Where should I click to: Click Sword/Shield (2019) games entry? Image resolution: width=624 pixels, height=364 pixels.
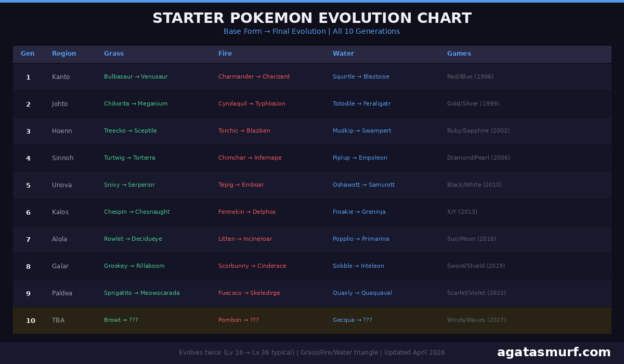(476, 266)
